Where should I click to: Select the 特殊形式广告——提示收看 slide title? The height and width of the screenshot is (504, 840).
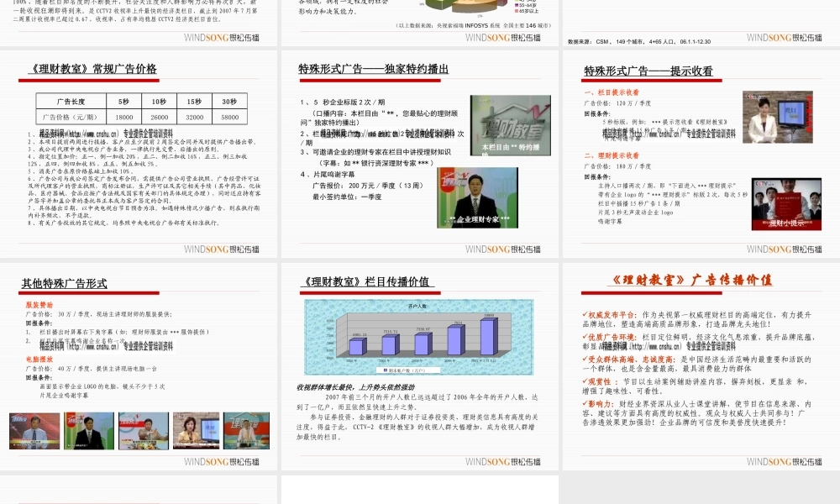click(x=648, y=71)
